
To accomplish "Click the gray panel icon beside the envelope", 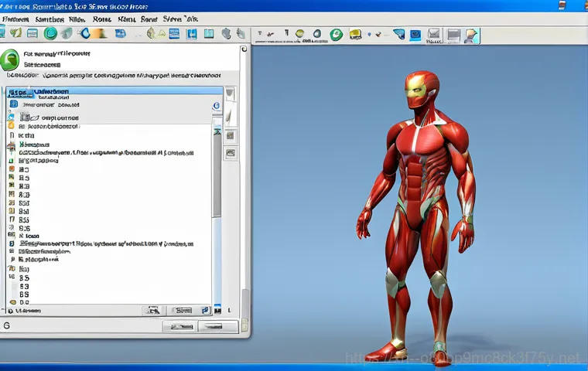I will (x=453, y=36).
